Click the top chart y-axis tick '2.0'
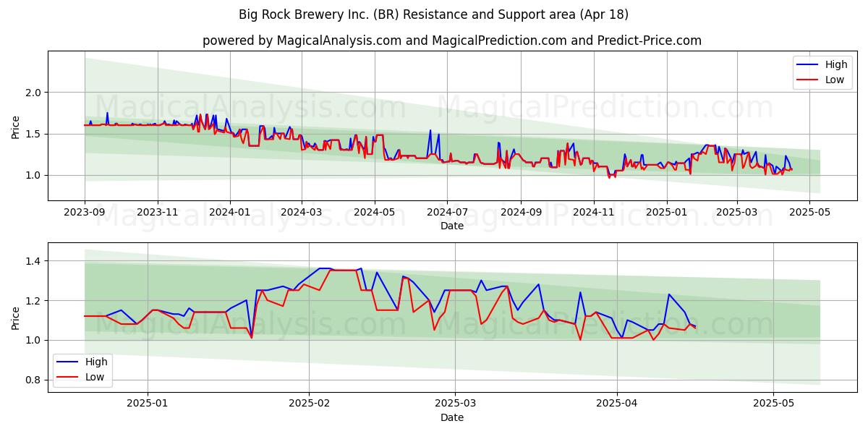The width and height of the screenshot is (868, 434). 35,93
